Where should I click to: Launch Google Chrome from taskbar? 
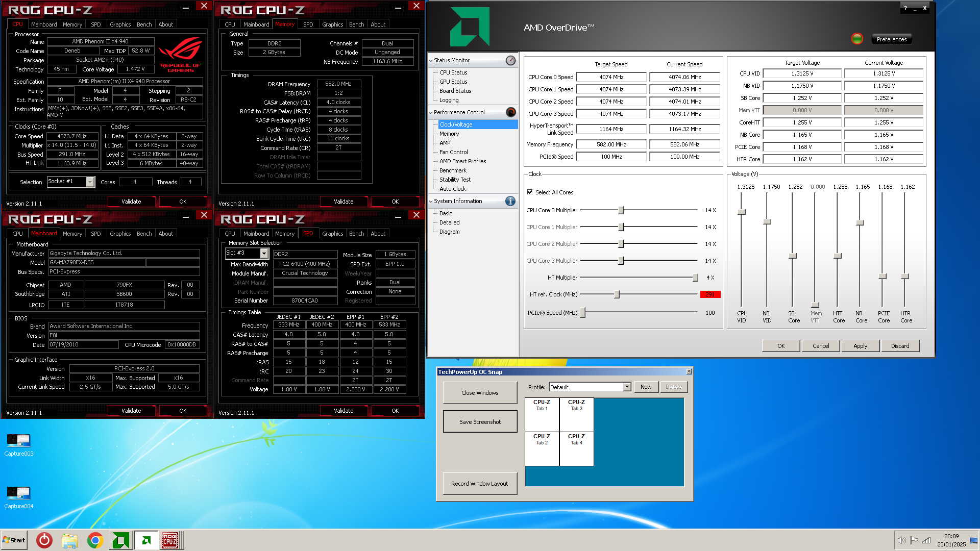click(x=95, y=540)
